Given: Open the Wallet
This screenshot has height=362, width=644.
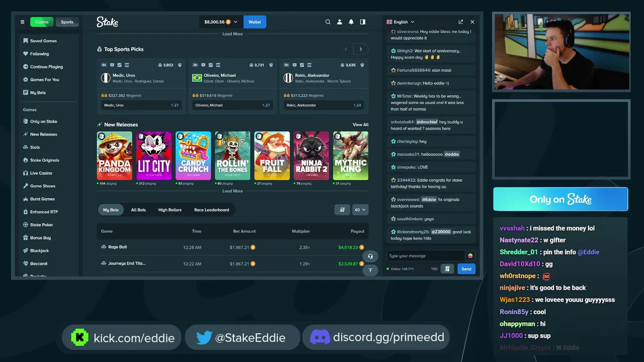Looking at the screenshot, I should point(255,22).
